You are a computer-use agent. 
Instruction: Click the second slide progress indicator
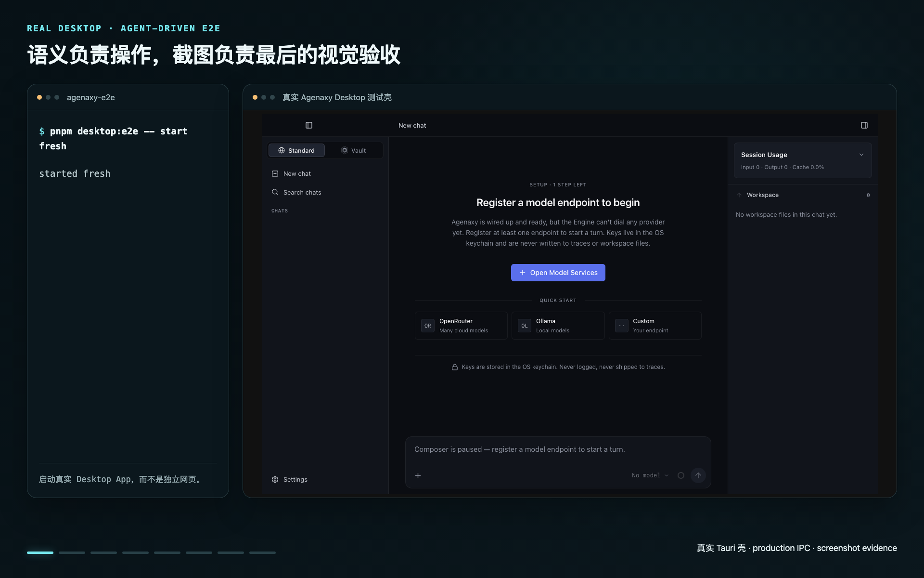click(x=72, y=552)
